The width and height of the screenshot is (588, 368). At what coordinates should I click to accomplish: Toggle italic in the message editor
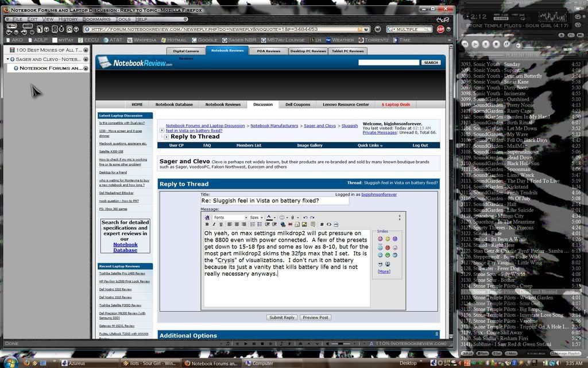pos(214,225)
